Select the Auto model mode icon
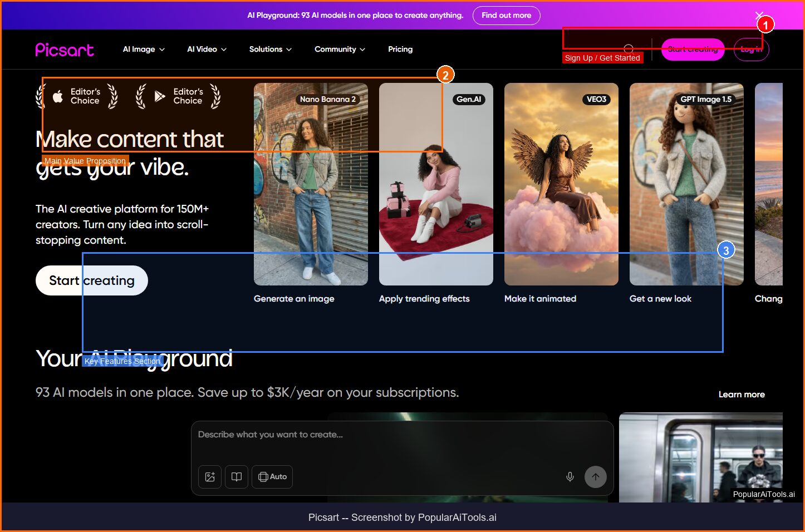 272,477
